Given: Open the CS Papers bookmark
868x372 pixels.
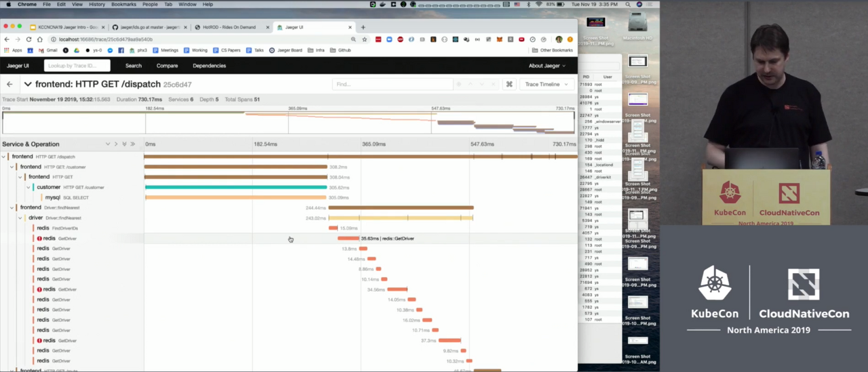Looking at the screenshot, I should tap(226, 50).
